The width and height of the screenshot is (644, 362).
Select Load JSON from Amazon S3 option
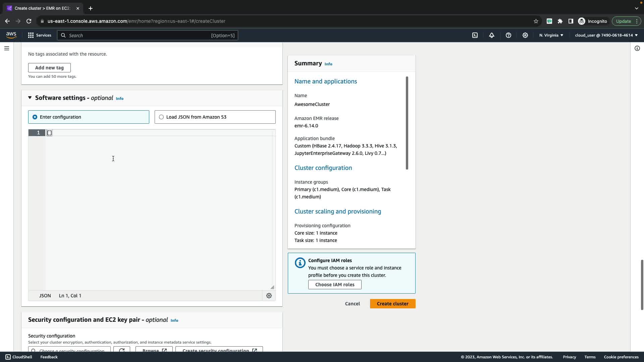click(x=161, y=117)
